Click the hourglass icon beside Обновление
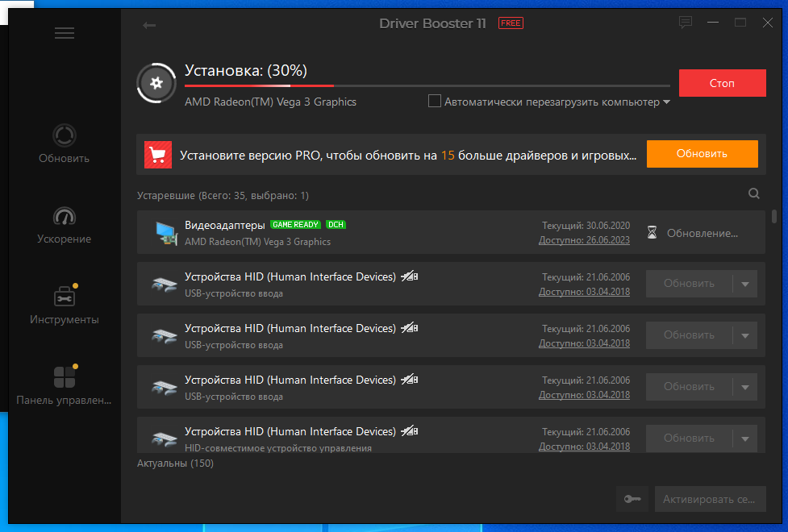The image size is (788, 532). click(652, 233)
